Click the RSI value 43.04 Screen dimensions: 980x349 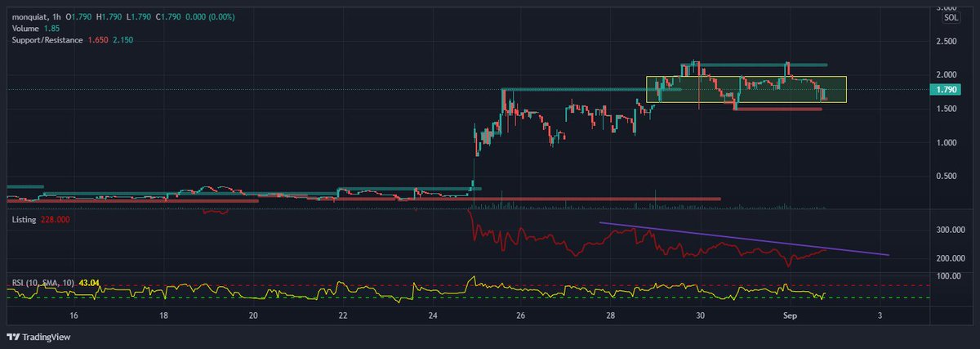tap(90, 283)
